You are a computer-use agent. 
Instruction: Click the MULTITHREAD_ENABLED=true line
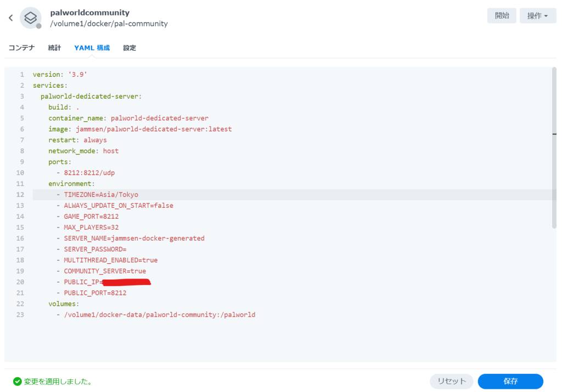point(107,260)
